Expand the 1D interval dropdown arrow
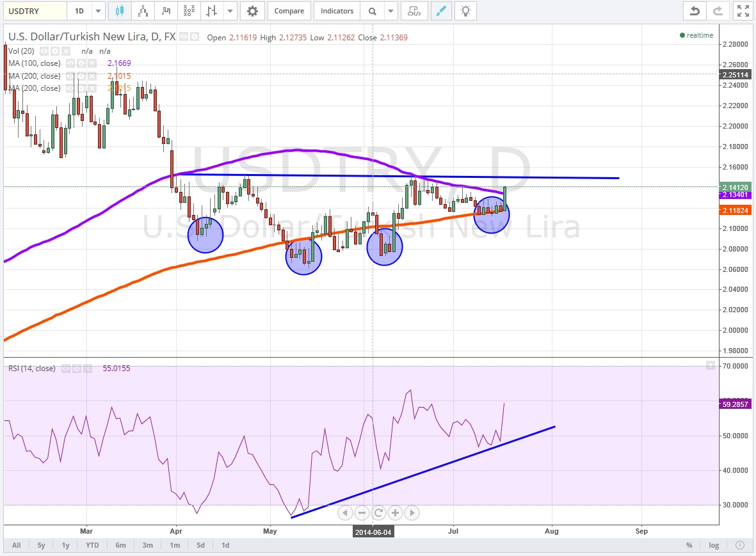Screen dimensions: 756x556 98,11
